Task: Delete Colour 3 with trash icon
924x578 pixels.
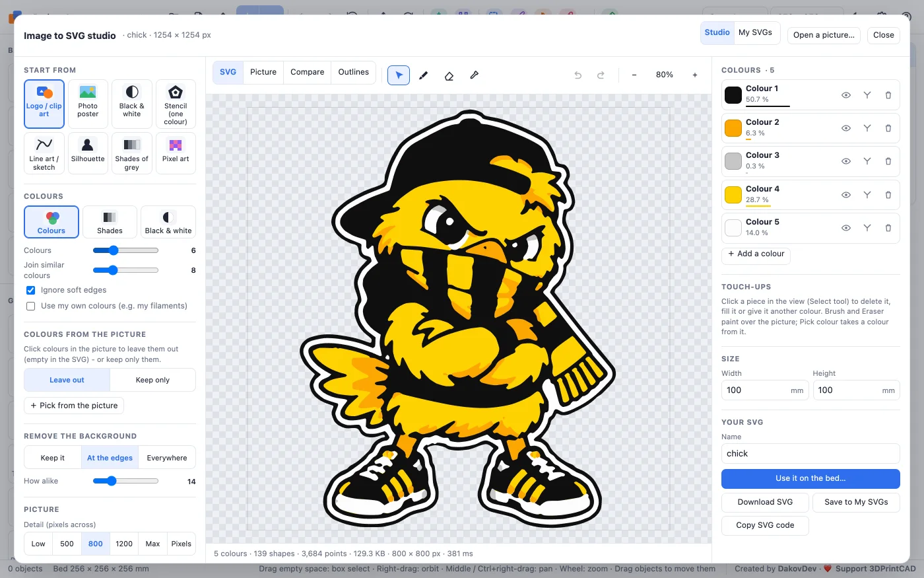Action: tap(888, 161)
